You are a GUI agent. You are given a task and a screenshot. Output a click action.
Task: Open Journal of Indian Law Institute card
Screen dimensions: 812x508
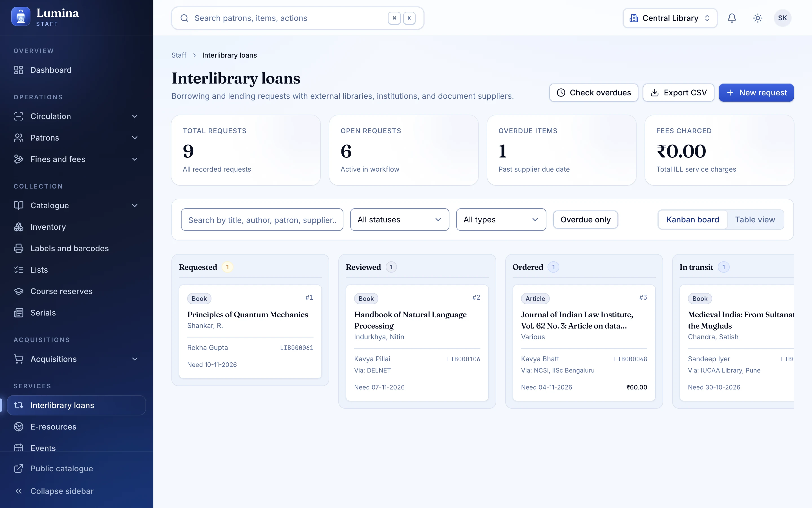[584, 343]
